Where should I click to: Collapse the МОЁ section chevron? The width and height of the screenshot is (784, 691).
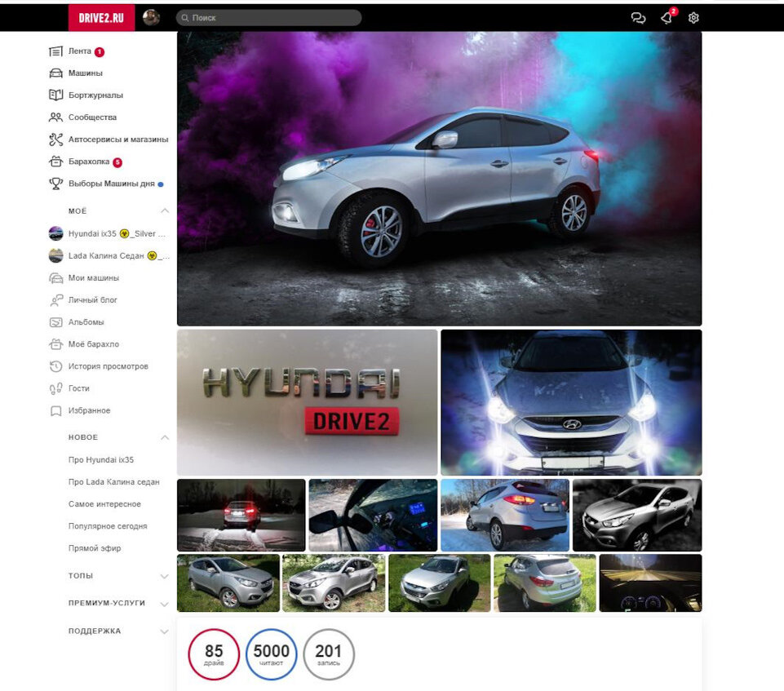(x=165, y=211)
